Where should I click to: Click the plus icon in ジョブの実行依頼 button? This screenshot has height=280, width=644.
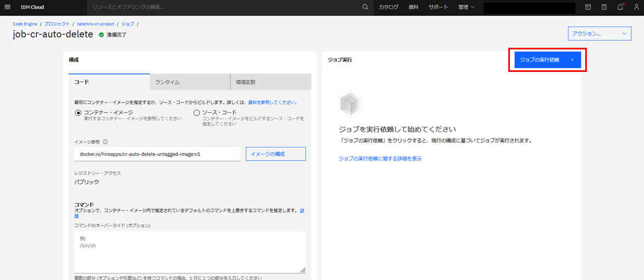pyautogui.click(x=572, y=60)
